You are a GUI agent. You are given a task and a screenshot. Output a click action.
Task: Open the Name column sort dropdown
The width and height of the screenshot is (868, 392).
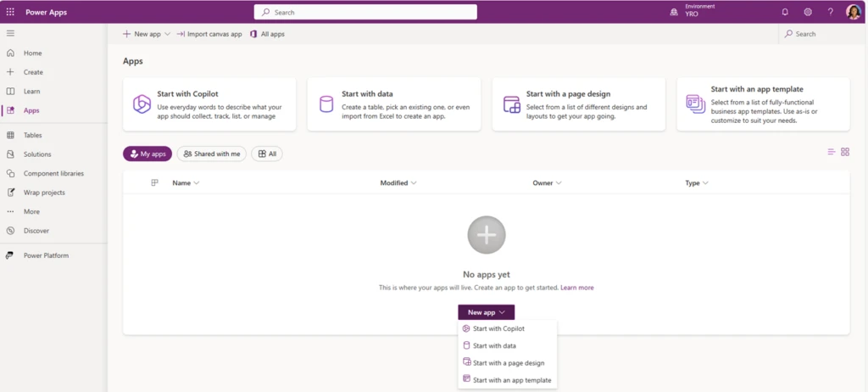pyautogui.click(x=197, y=183)
